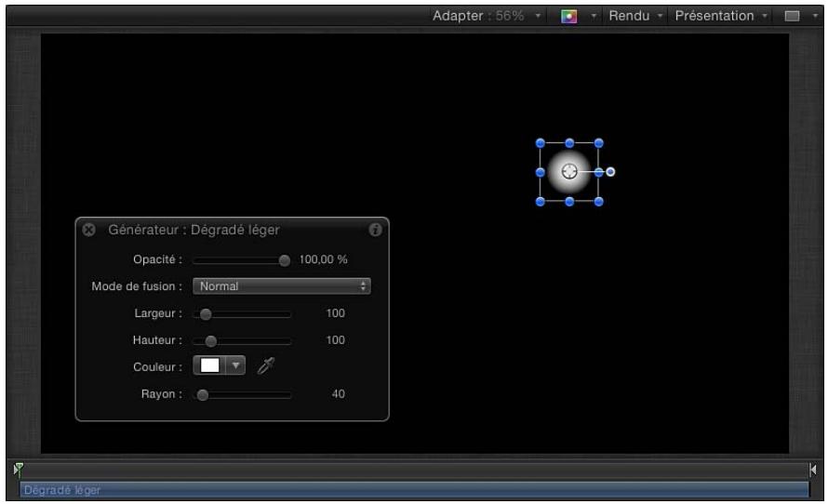Click the left-middle bounding box handle
Viewport: 828px width, 504px height.
click(x=541, y=172)
